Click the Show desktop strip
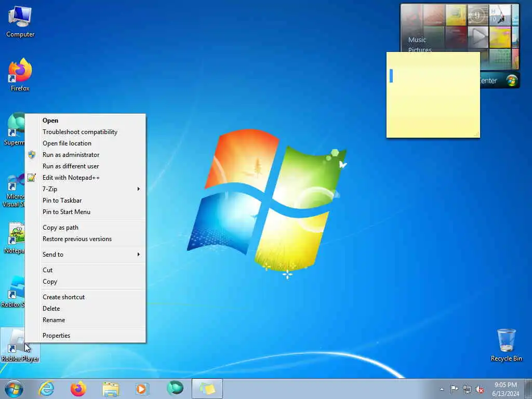Image resolution: width=532 pixels, height=399 pixels. [528, 389]
